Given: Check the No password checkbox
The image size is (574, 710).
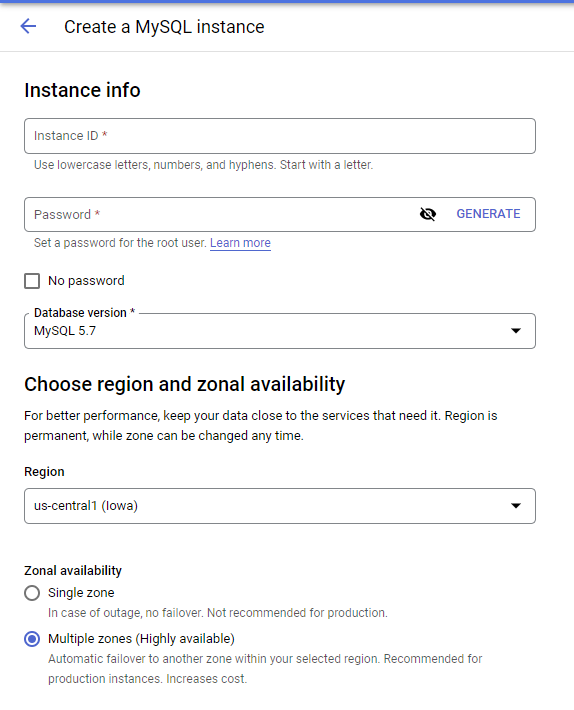Looking at the screenshot, I should [32, 281].
